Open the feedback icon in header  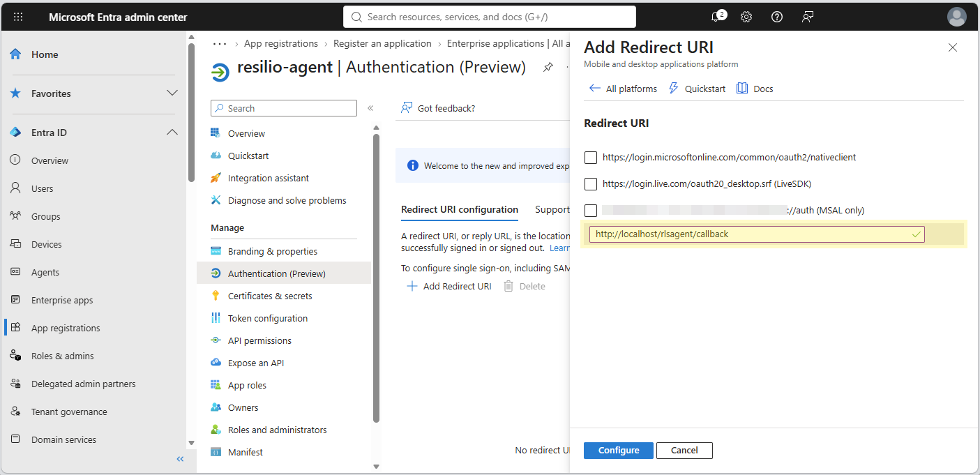808,17
